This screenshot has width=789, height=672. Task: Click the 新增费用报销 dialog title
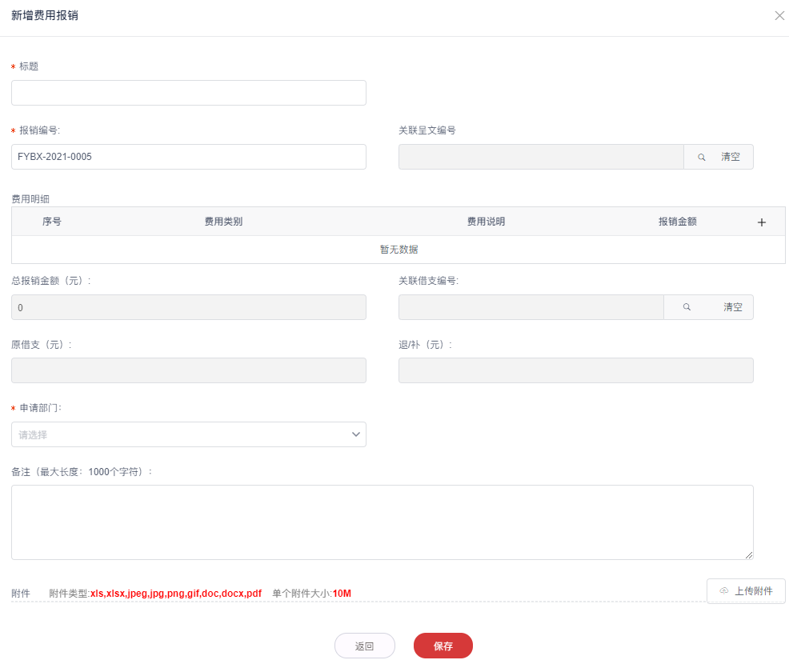(x=44, y=15)
